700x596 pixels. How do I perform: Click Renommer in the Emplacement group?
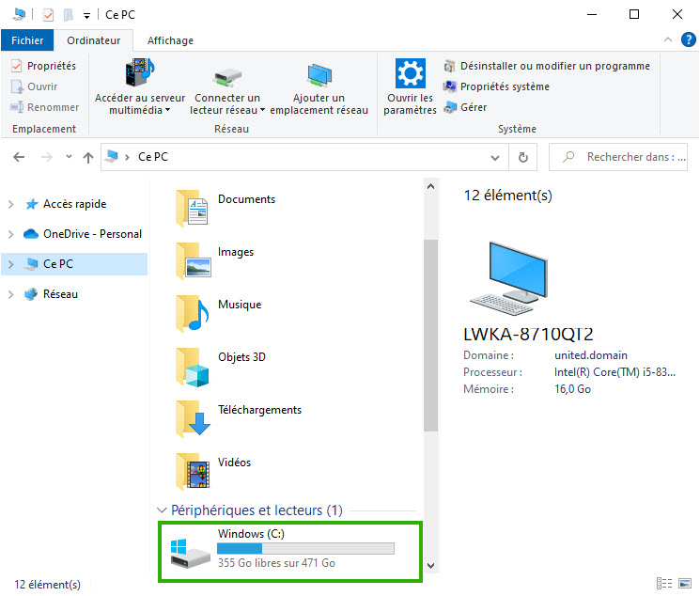(44, 107)
